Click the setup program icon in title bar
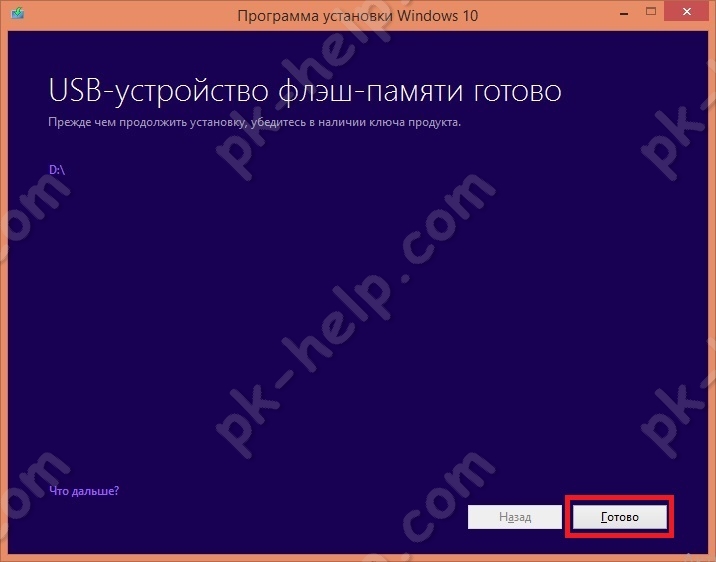 [17, 13]
